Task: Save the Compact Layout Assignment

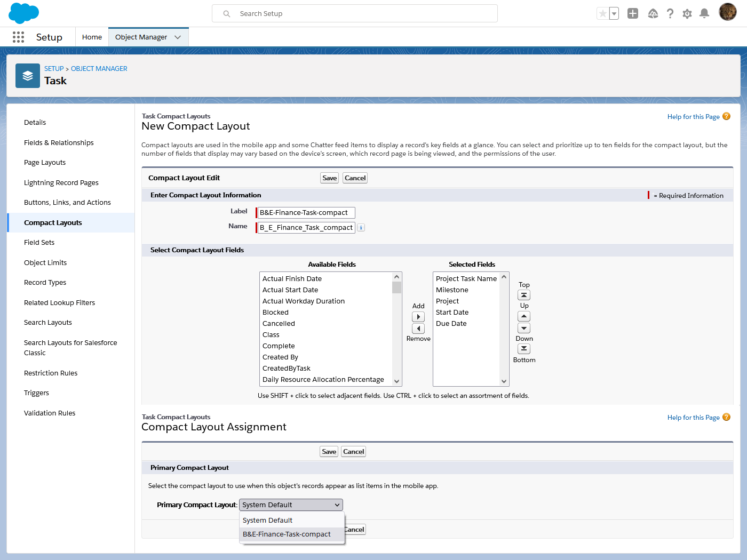Action: click(329, 452)
